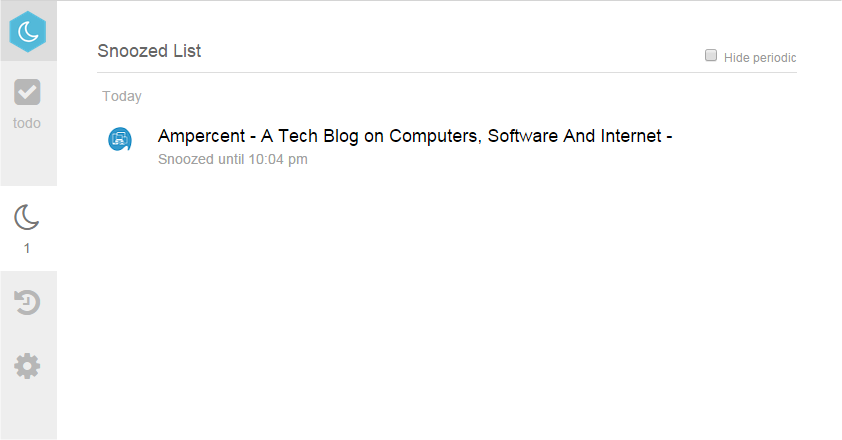Click the blue hexagon moon logo
The image size is (842, 440).
tap(28, 31)
